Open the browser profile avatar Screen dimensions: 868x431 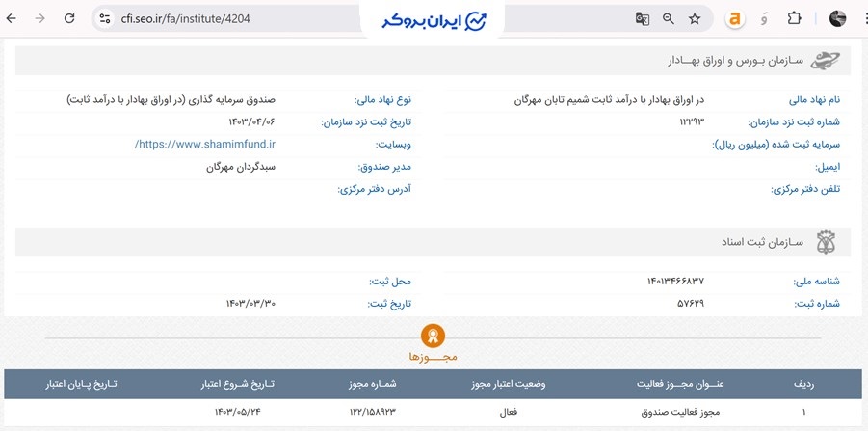[837, 19]
